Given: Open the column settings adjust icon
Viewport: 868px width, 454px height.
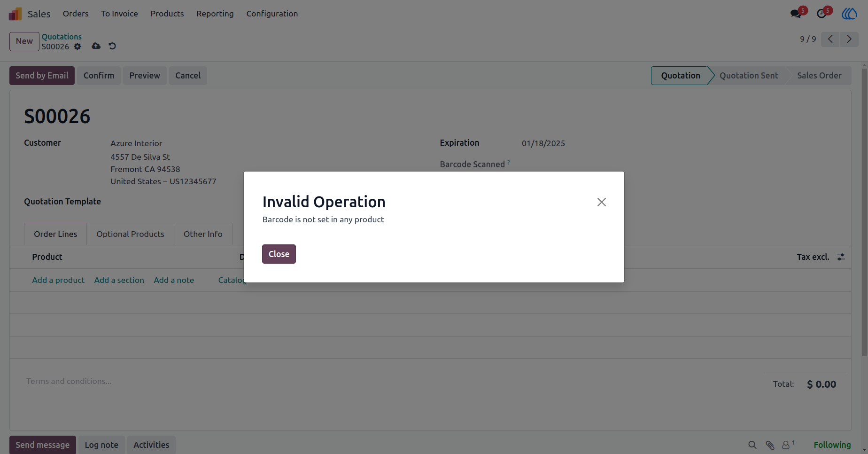Looking at the screenshot, I should (841, 257).
